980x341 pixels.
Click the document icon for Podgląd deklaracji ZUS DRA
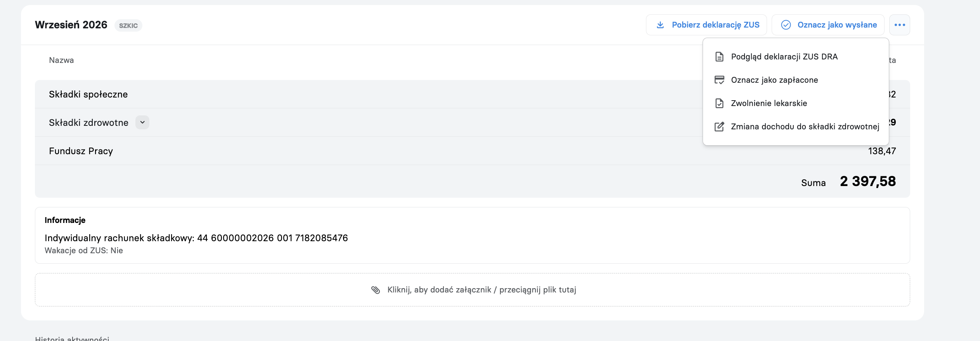point(719,57)
